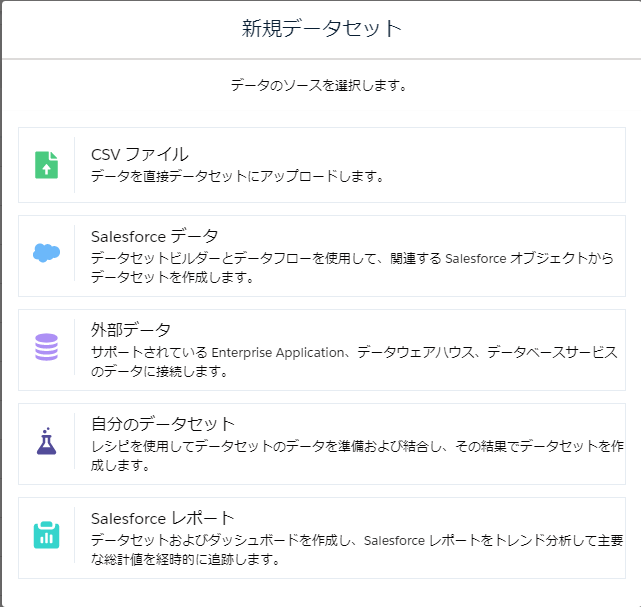Click the teal Salesforce report chart icon
The image size is (641, 607).
pos(46,535)
